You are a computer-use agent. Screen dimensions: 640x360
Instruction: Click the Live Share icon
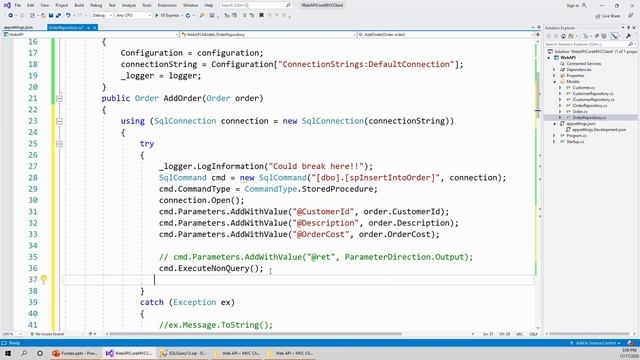click(608, 16)
